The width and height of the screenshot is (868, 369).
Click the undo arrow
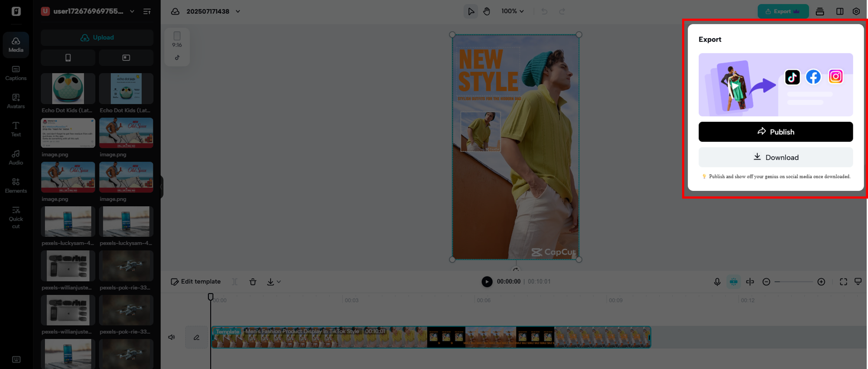544,11
